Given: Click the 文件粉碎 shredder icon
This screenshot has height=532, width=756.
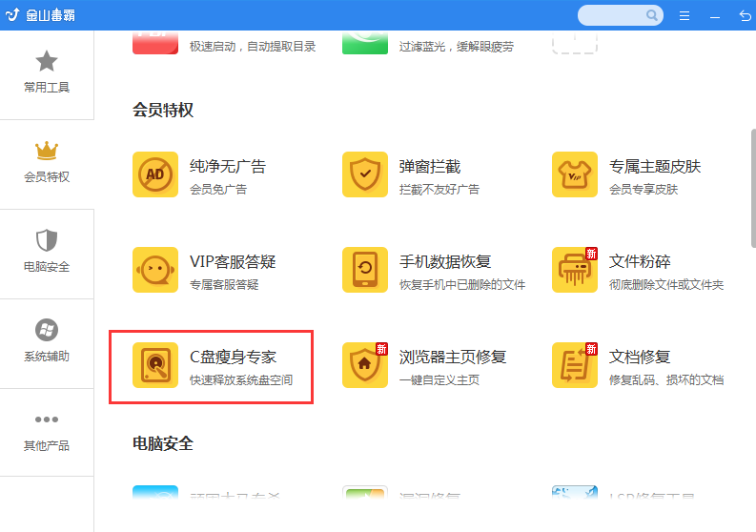Looking at the screenshot, I should click(x=575, y=270).
